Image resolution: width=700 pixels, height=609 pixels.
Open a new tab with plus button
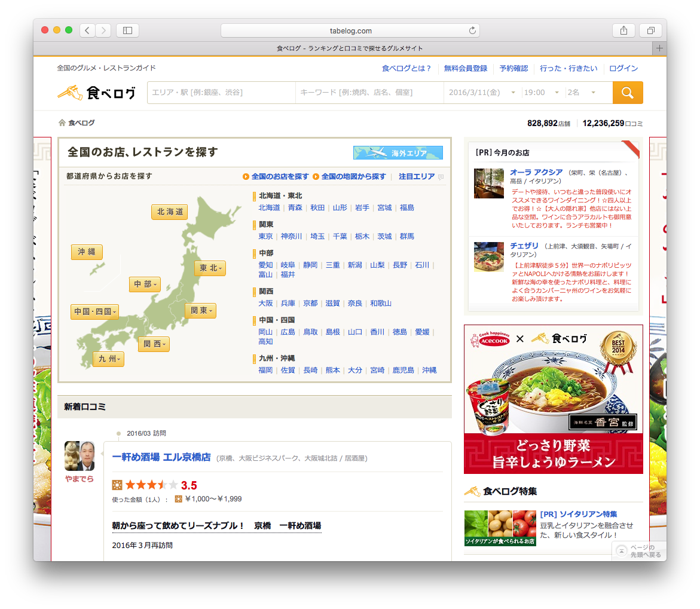point(659,48)
